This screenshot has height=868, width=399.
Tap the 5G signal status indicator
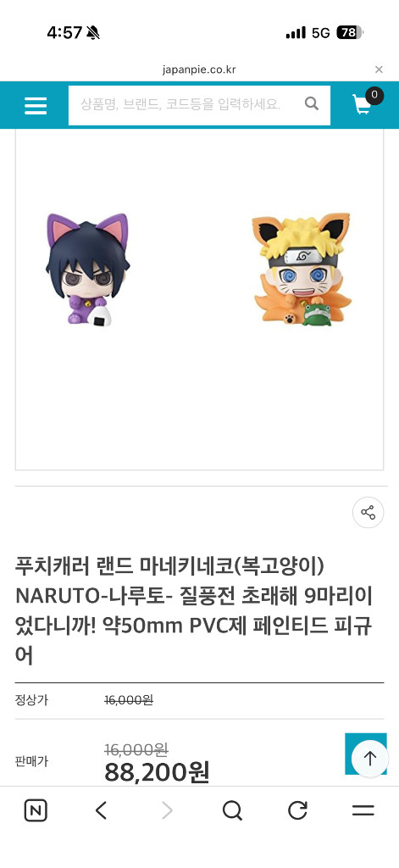[x=320, y=33]
